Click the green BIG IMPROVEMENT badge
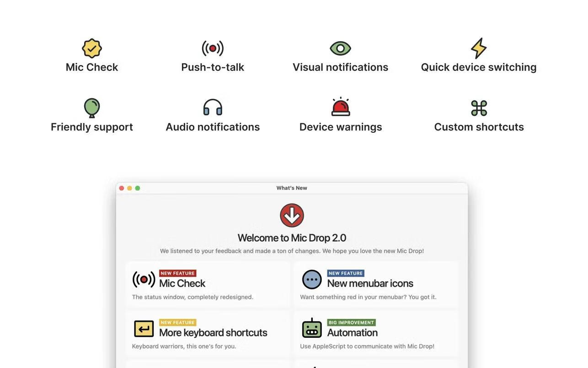The width and height of the screenshot is (588, 368). (x=351, y=323)
